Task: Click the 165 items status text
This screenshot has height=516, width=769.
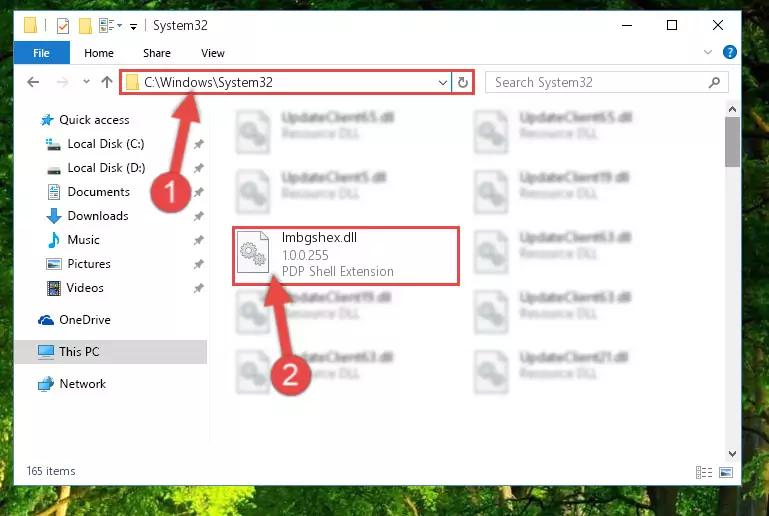Action: 51,471
